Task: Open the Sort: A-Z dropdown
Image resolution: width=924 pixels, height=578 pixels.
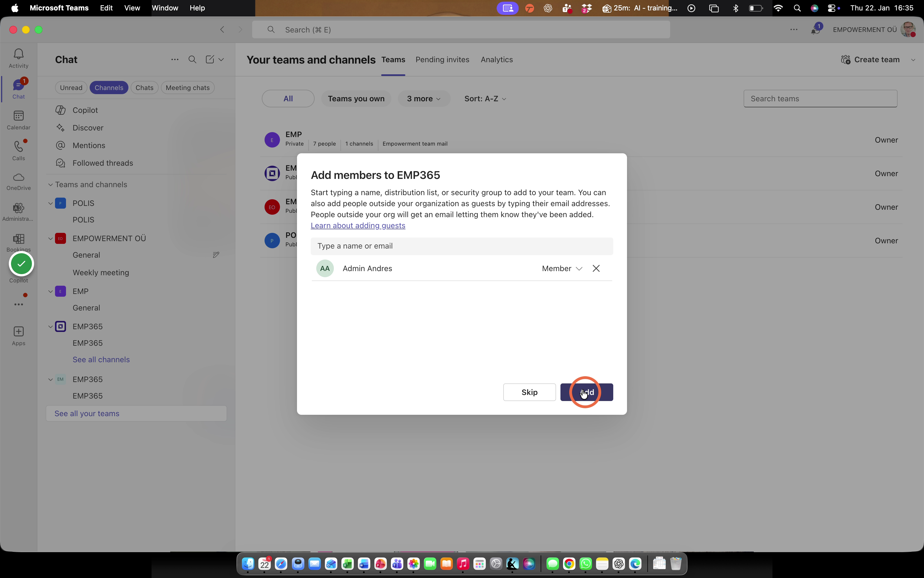Action: pos(485,99)
